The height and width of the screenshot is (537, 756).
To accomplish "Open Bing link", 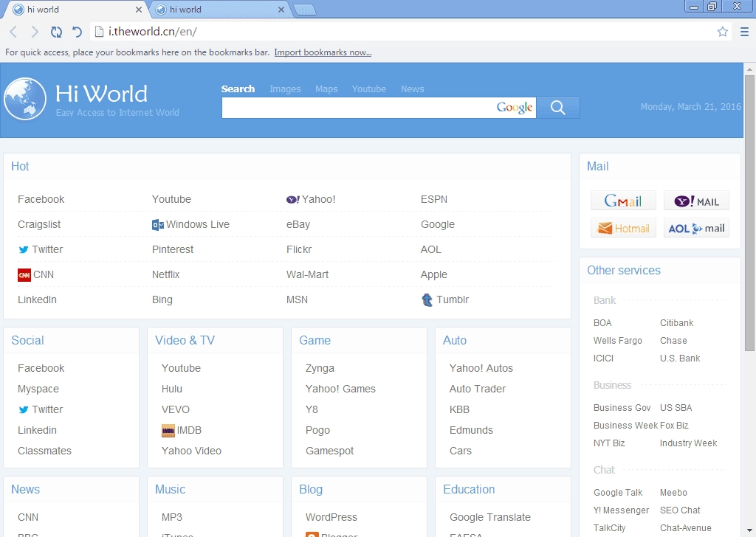I will pyautogui.click(x=162, y=299).
